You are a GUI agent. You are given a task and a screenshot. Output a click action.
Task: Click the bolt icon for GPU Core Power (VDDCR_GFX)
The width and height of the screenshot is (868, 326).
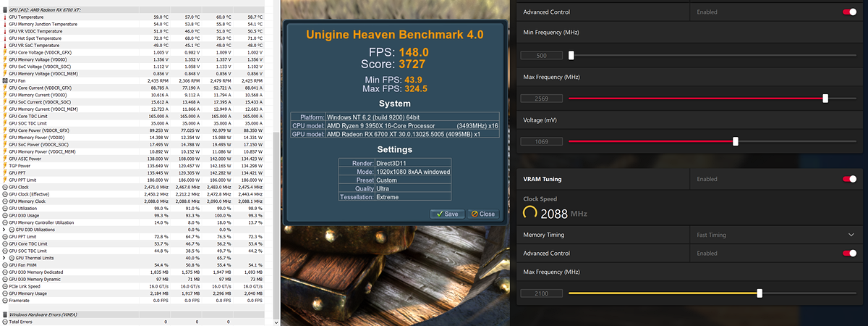click(5, 130)
